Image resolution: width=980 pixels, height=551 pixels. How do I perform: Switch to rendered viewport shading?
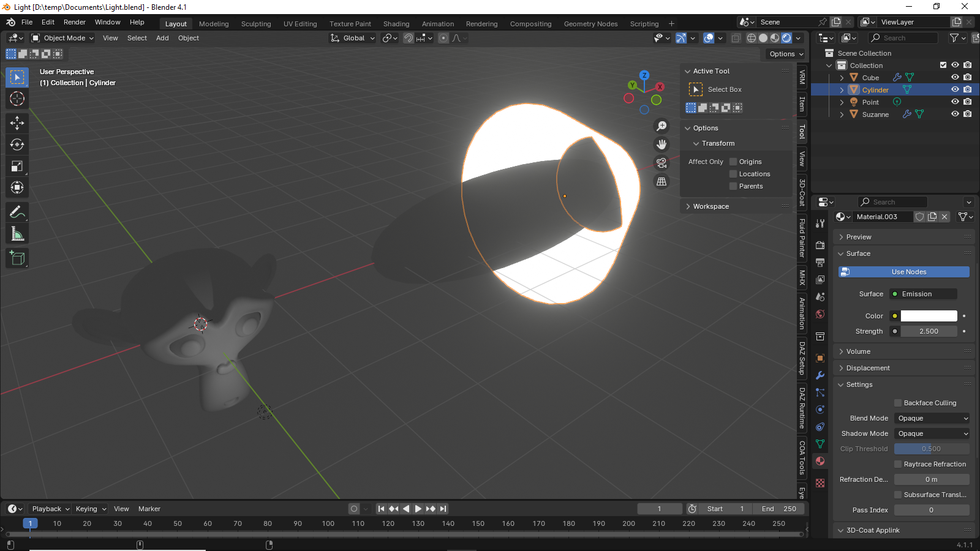[786, 38]
